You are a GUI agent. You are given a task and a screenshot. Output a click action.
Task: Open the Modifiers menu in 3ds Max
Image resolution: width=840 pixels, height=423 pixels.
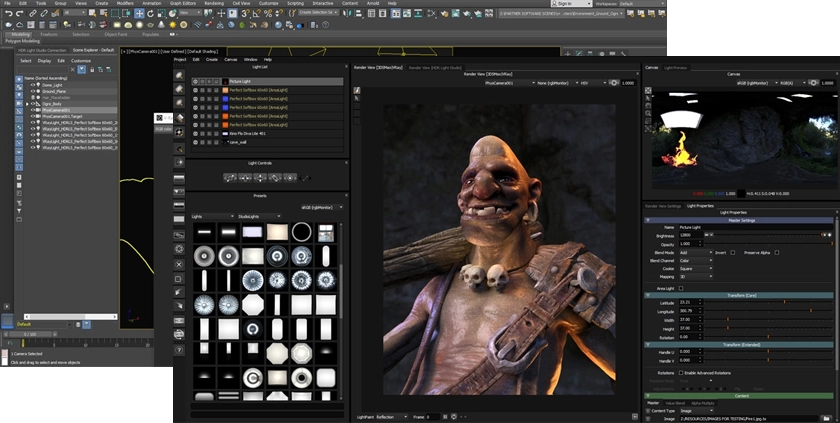125,3
